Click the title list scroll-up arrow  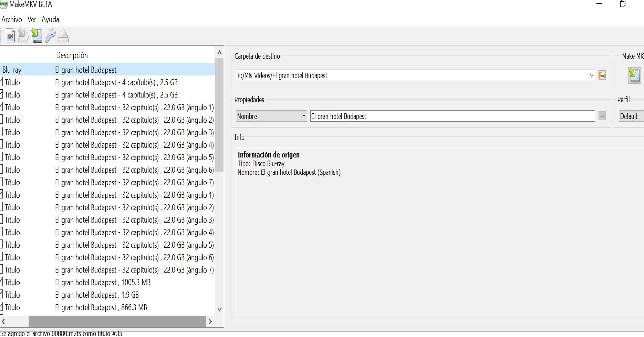(219, 53)
